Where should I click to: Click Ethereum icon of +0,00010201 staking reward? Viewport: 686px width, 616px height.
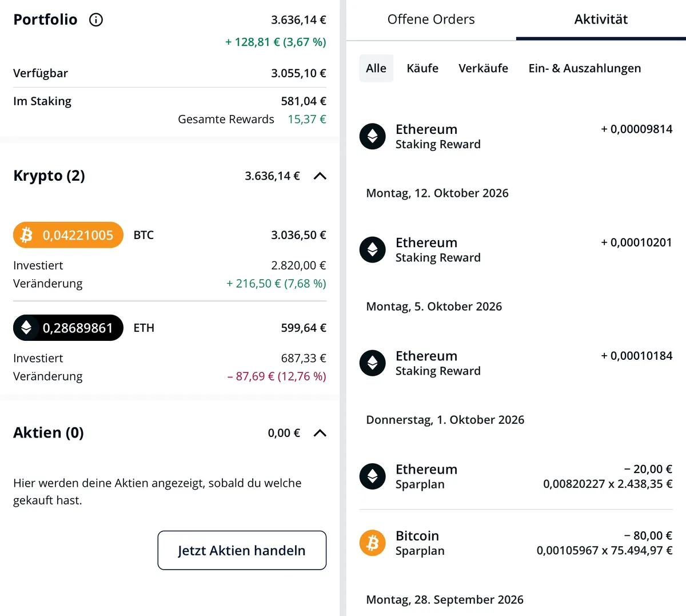point(373,249)
